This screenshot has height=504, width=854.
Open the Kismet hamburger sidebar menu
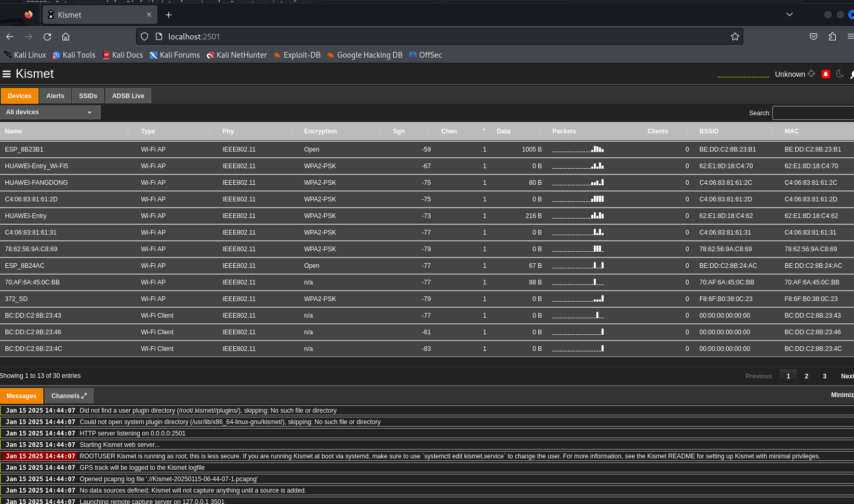click(7, 74)
